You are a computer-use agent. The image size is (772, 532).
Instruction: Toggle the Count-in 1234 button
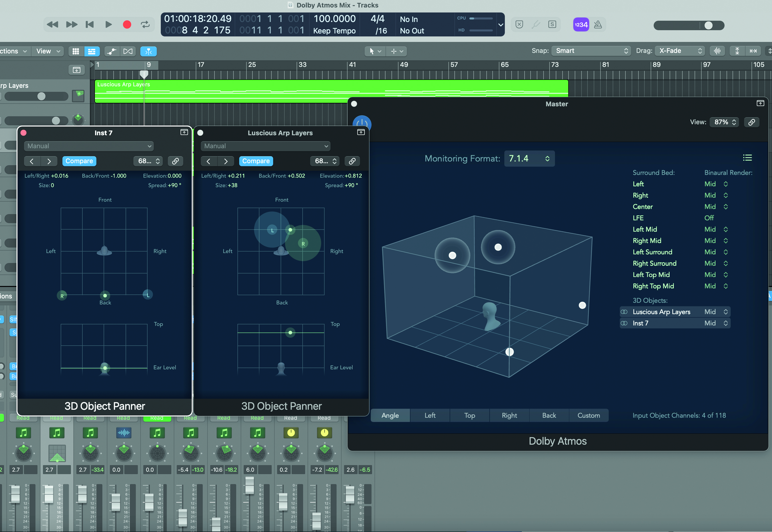click(x=581, y=25)
